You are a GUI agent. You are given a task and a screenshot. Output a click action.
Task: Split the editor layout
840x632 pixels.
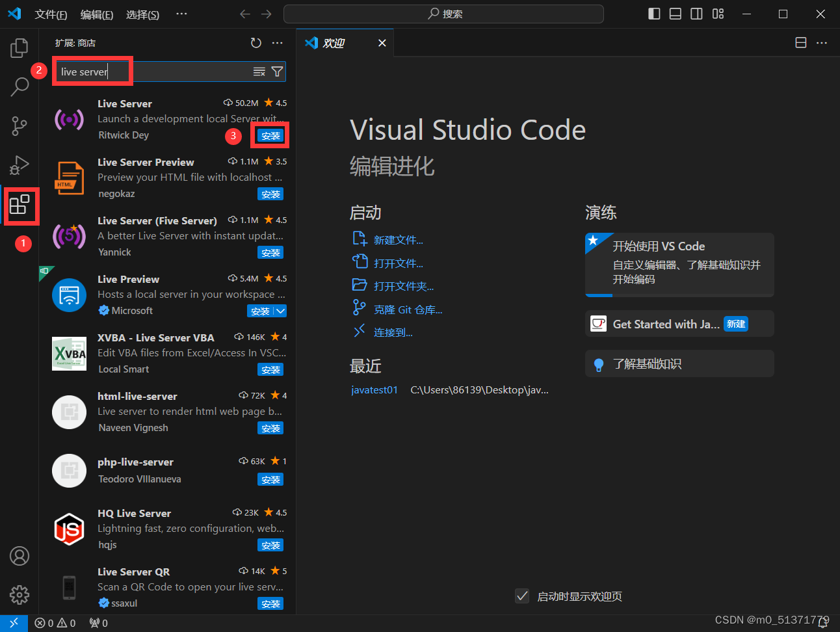click(801, 42)
